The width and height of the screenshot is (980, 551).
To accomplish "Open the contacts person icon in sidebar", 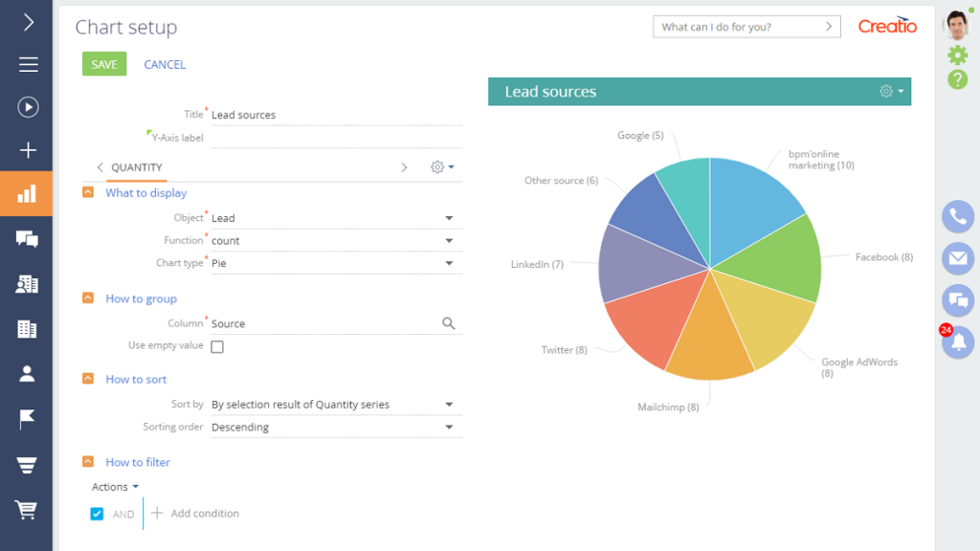I will (27, 372).
